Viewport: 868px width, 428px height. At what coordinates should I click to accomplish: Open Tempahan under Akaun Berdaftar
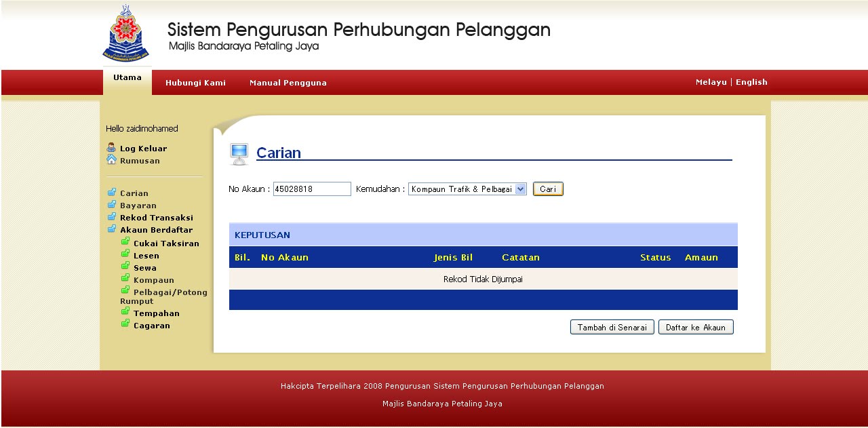[x=157, y=313]
